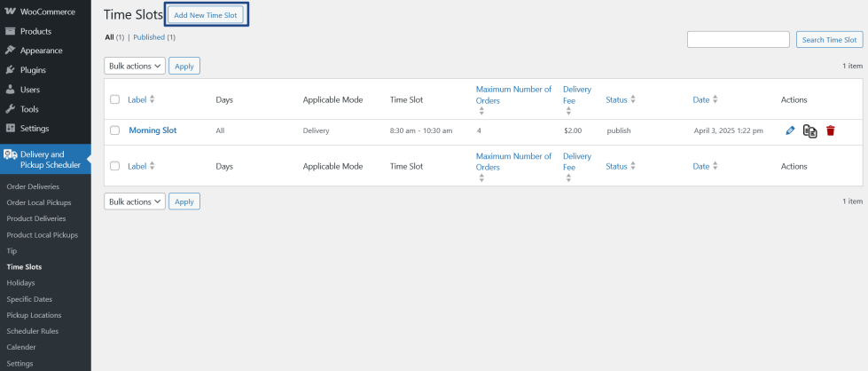Open Holidays in the scheduler submenu
Viewport: 868px width, 371px height.
coord(20,282)
